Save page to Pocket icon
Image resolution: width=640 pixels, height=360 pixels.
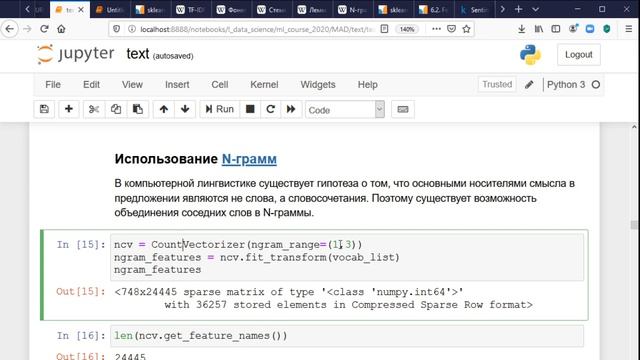451,29
